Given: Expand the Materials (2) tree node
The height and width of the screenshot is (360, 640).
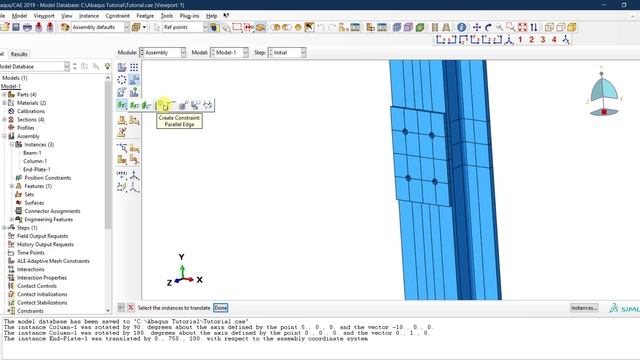Looking at the screenshot, I should 4,103.
